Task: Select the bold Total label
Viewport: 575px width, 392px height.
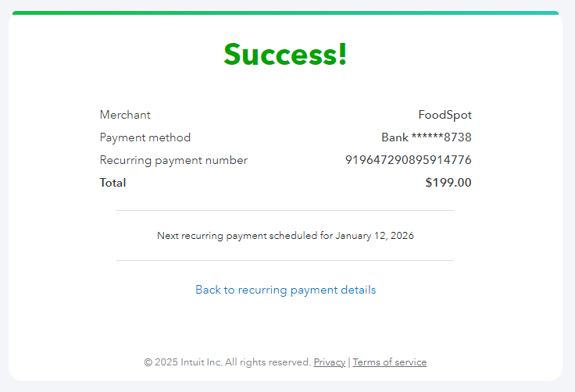Action: tap(112, 183)
